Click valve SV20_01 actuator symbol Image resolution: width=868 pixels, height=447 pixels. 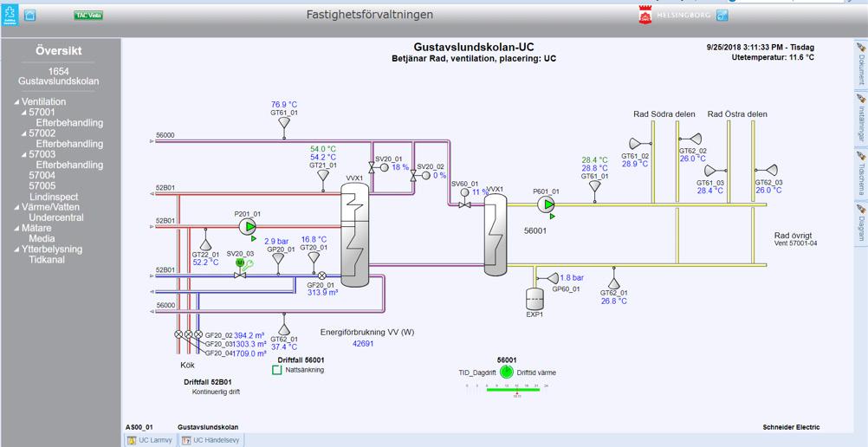[385, 166]
